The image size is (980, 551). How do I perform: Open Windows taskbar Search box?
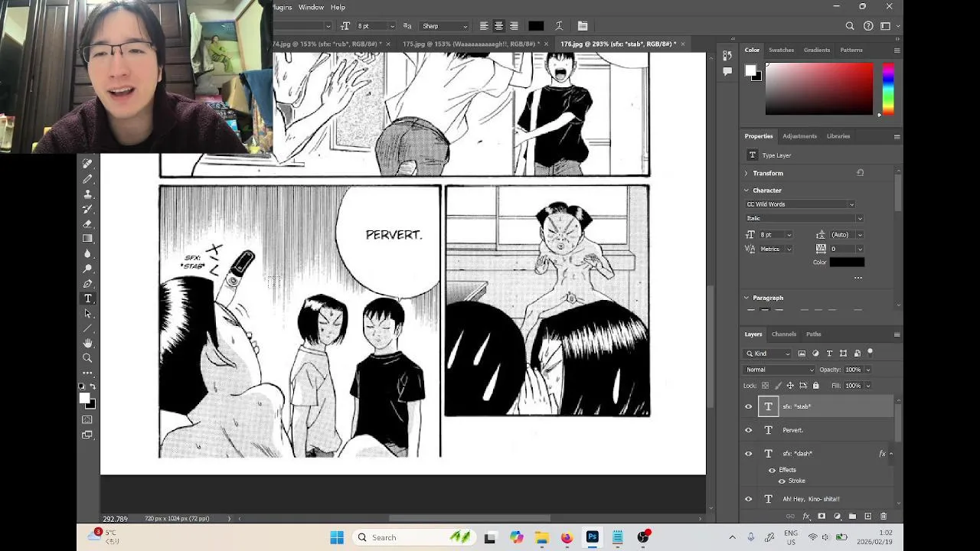pyautogui.click(x=413, y=537)
